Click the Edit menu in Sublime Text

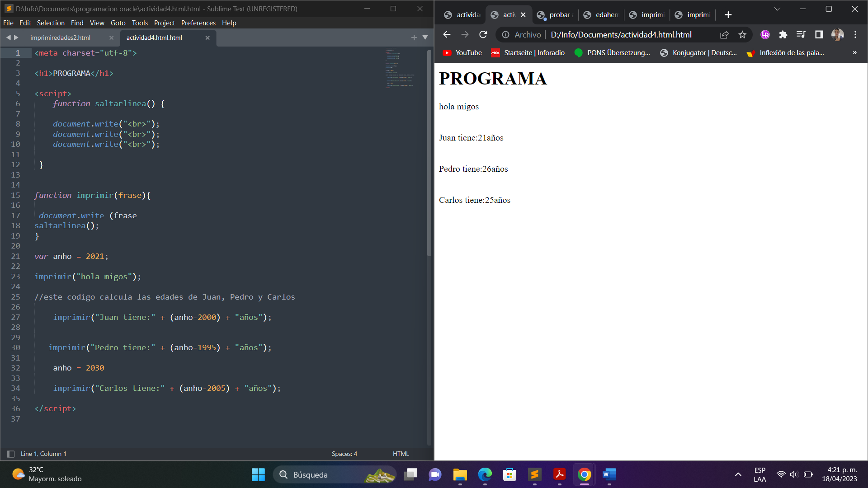[x=24, y=23]
